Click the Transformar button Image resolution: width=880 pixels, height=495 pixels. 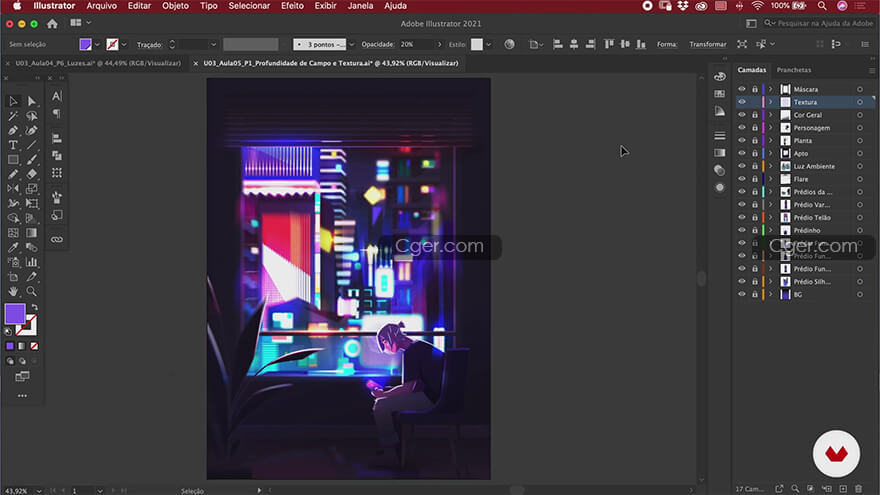coord(708,44)
